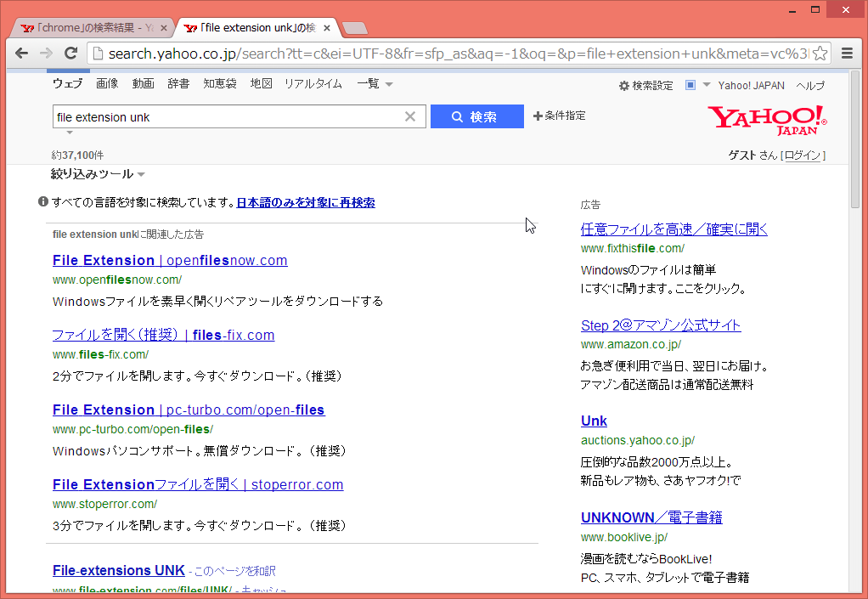Screen dimensions: 868x599
Task: Click the browser forward arrow
Action: (x=46, y=54)
